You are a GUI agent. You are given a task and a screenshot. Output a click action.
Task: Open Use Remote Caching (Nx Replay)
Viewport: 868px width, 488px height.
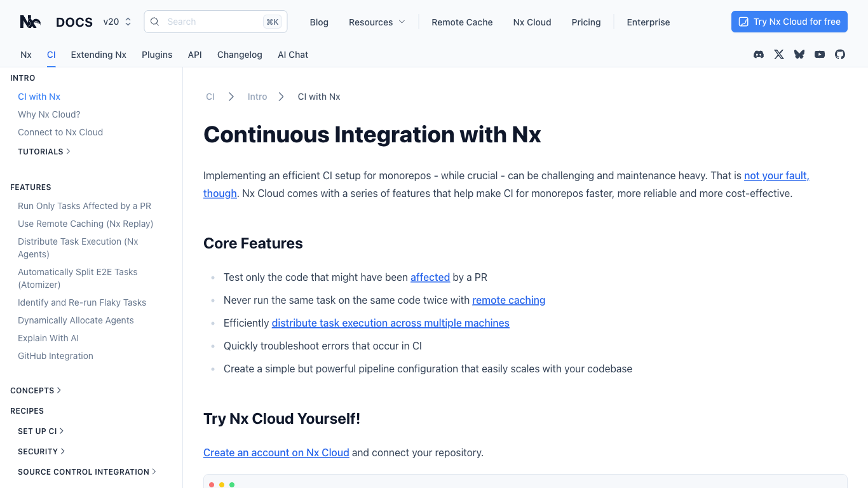(x=86, y=224)
